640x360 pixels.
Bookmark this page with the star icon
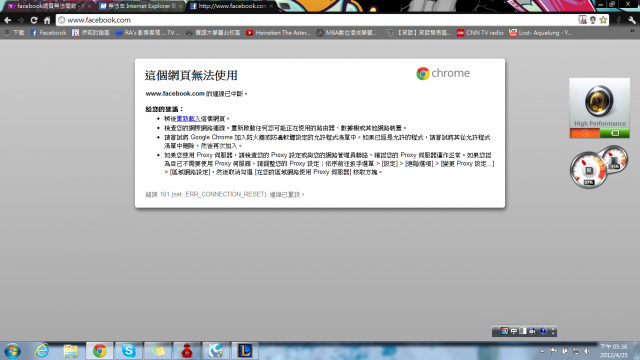tap(603, 20)
